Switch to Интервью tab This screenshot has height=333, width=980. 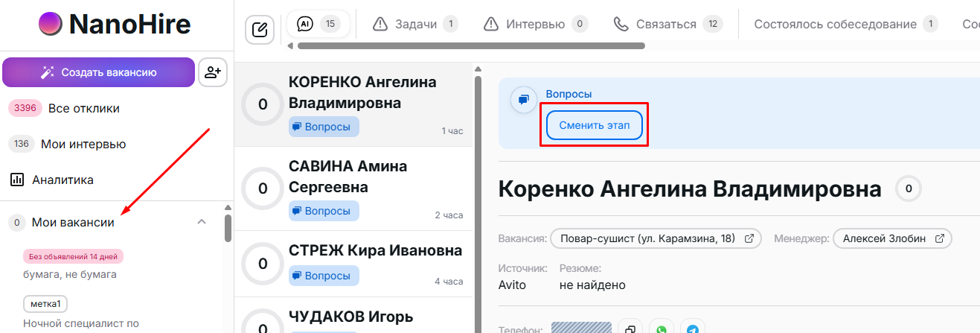coord(535,24)
